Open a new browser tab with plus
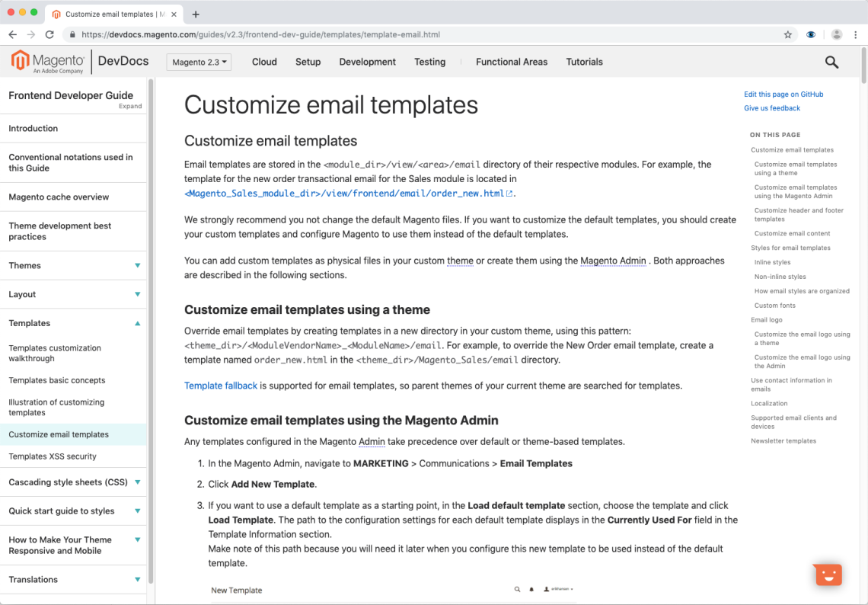Image resolution: width=868 pixels, height=605 pixels. point(196,14)
